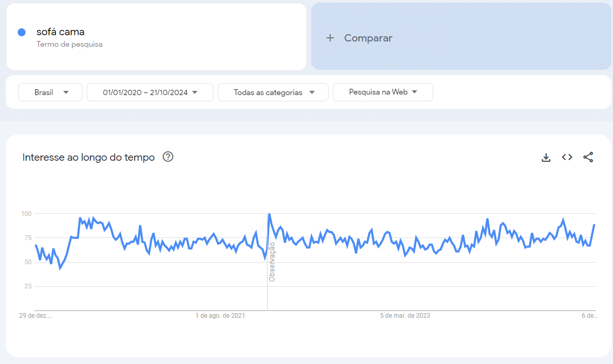Change the 01/01/2020 – 21/10/2024 date range

(x=150, y=92)
